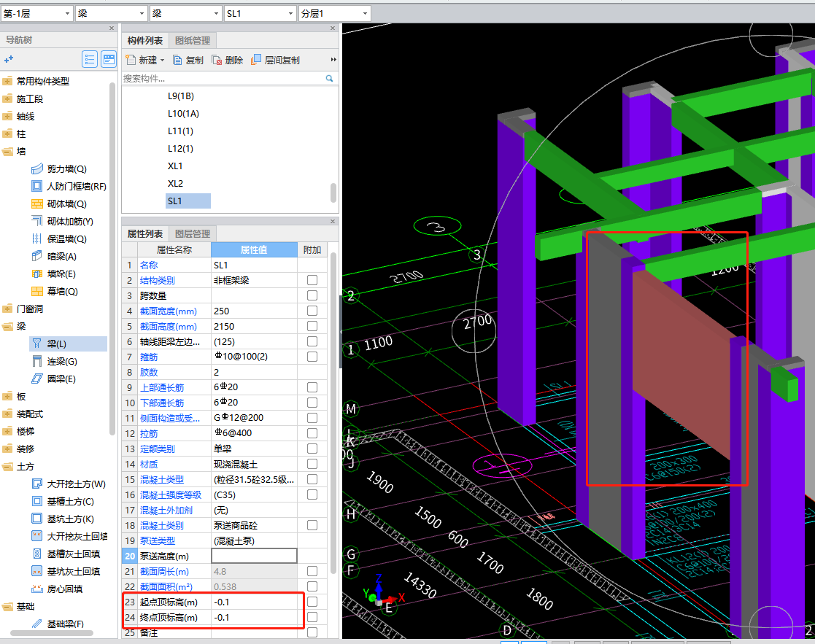Click the 复制 copy component icon
The width and height of the screenshot is (815, 644).
click(177, 61)
